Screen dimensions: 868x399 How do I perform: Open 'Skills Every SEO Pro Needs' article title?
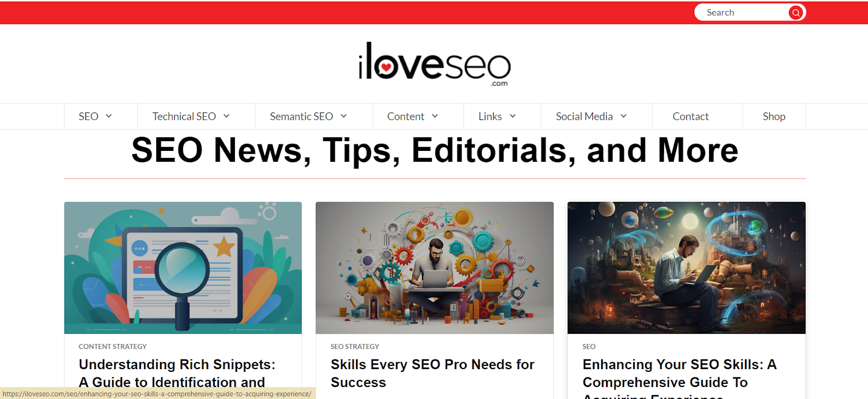(x=432, y=373)
